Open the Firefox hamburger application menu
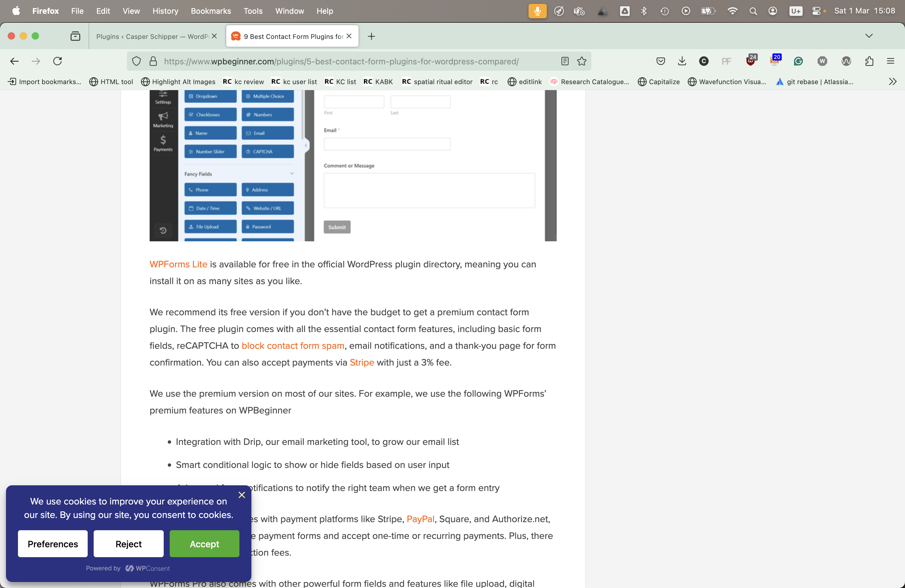 click(x=891, y=61)
